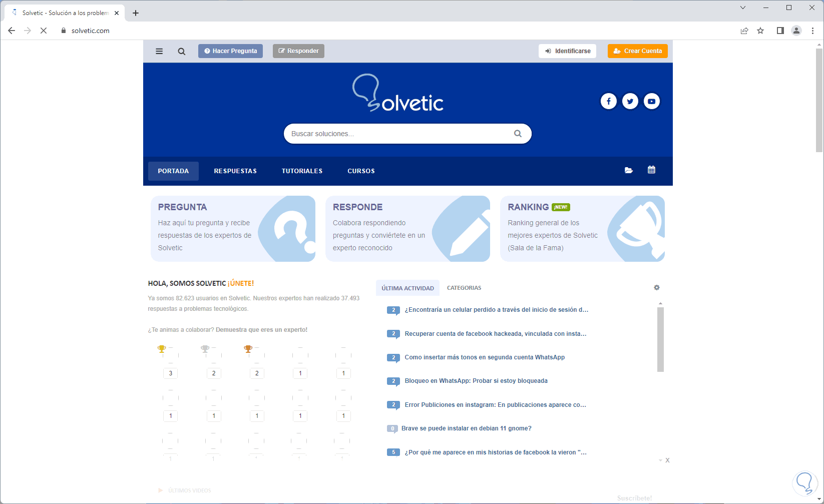Open the folder icon in navigation bar
The image size is (824, 504).
point(629,170)
